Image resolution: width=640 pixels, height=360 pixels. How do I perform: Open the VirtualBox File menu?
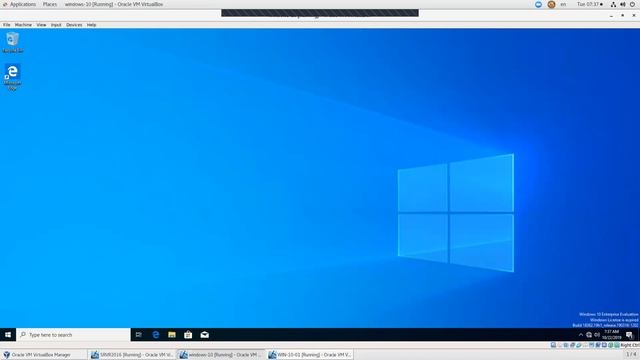tap(7, 25)
